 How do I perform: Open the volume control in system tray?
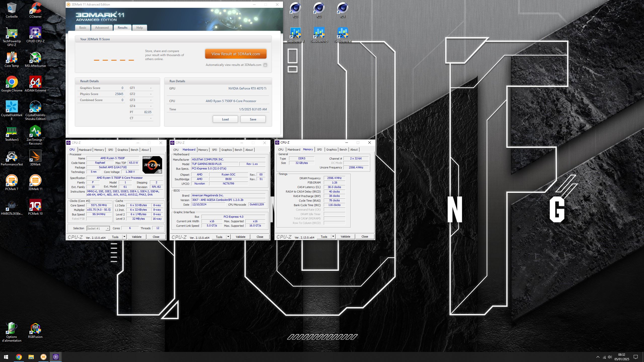(x=610, y=357)
